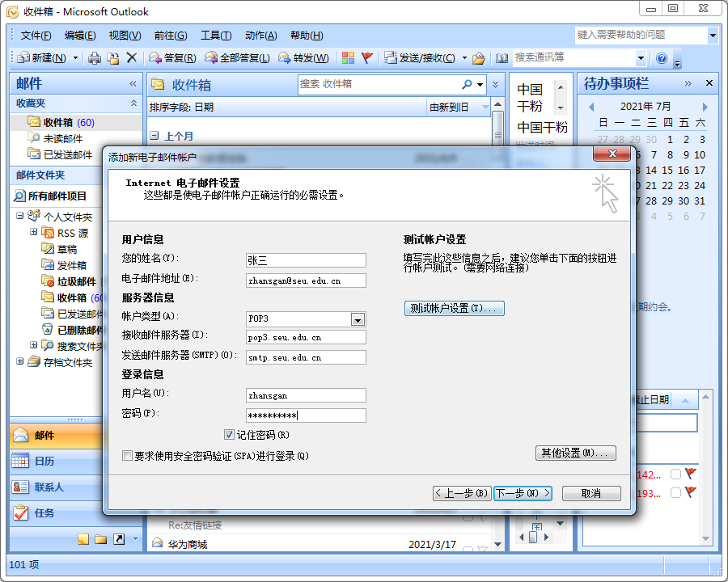Check the box next to the 142... task
Screen dimensions: 728x582
pos(675,474)
